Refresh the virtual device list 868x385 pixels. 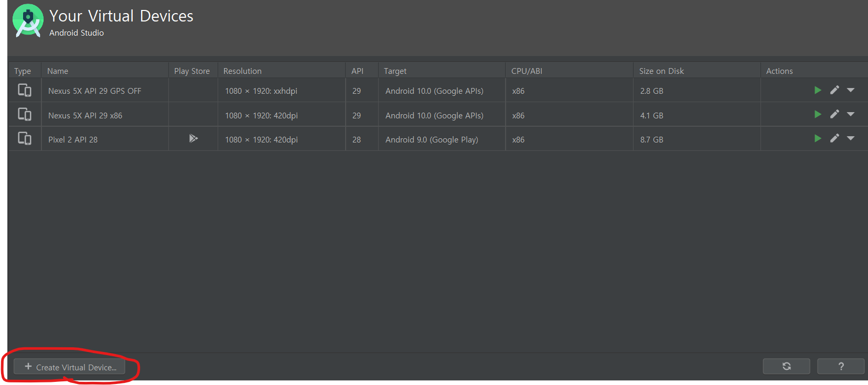(x=786, y=366)
